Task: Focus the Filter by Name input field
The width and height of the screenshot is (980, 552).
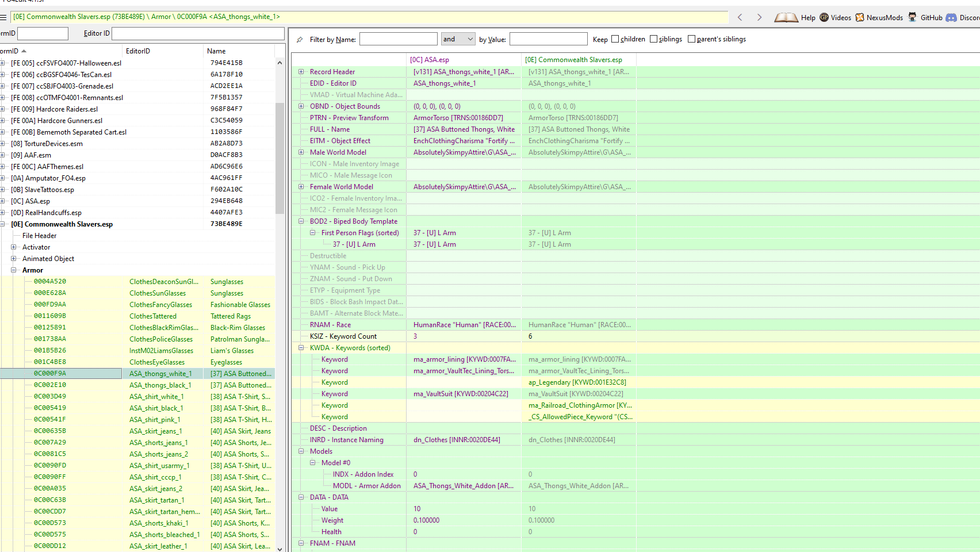Action: point(398,39)
